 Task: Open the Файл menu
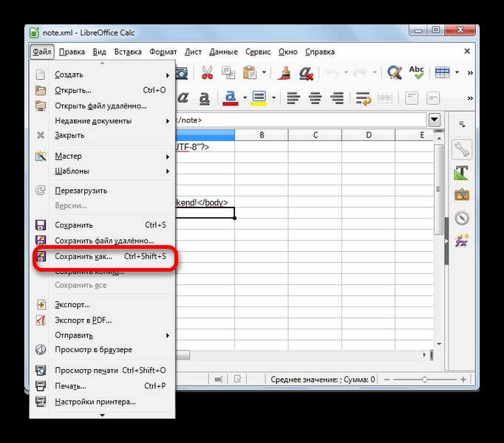[x=42, y=52]
